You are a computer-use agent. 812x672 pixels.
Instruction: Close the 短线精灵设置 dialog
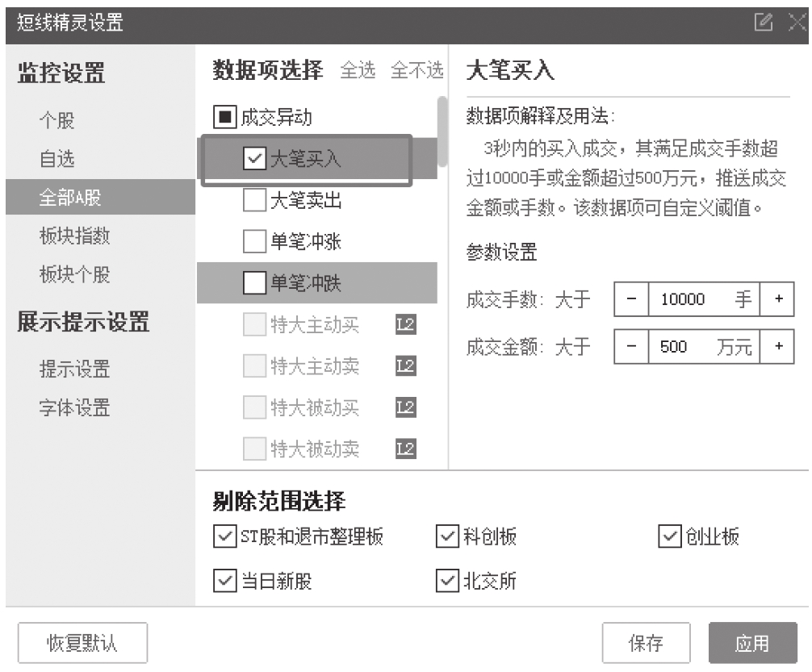point(797,23)
